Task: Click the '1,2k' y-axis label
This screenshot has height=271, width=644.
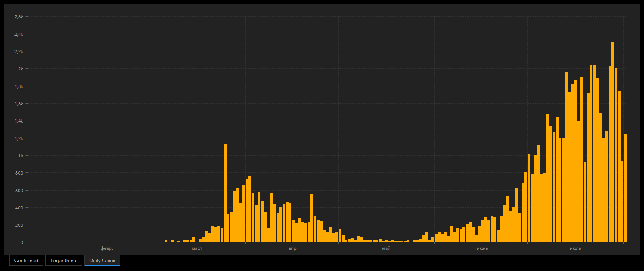Action: click(x=19, y=138)
